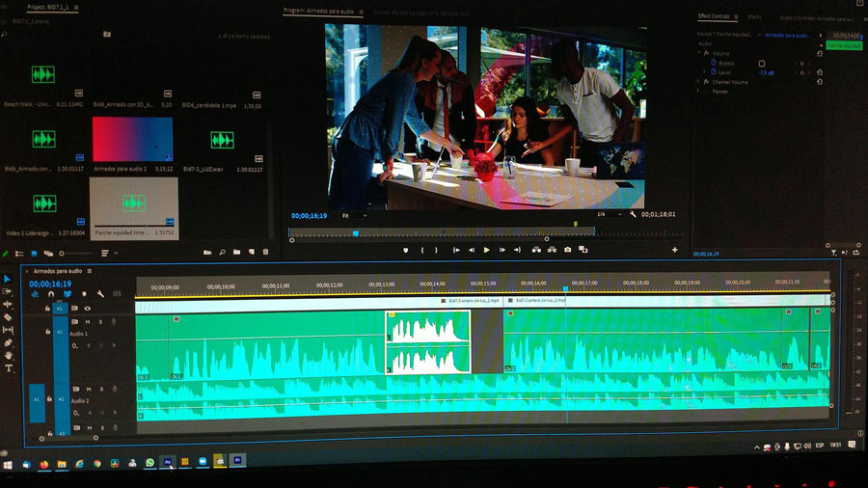Toggle V1 track output eye icon
The image size is (868, 488).
(88, 309)
